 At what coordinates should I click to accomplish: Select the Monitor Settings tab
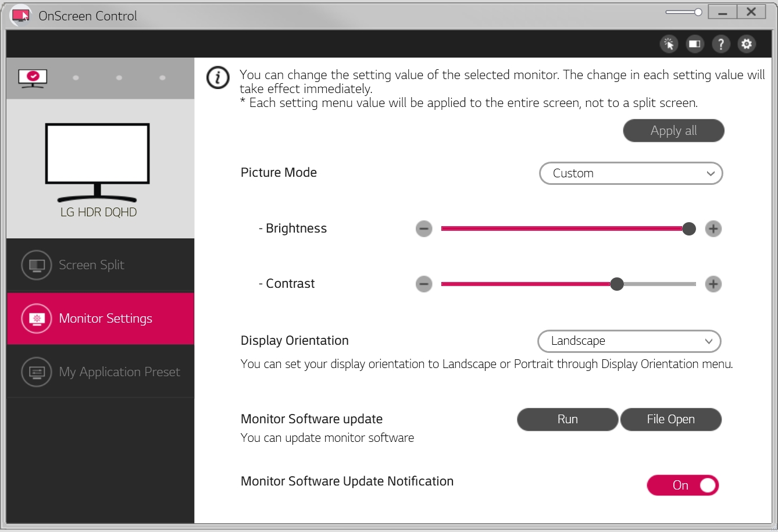pos(100,319)
